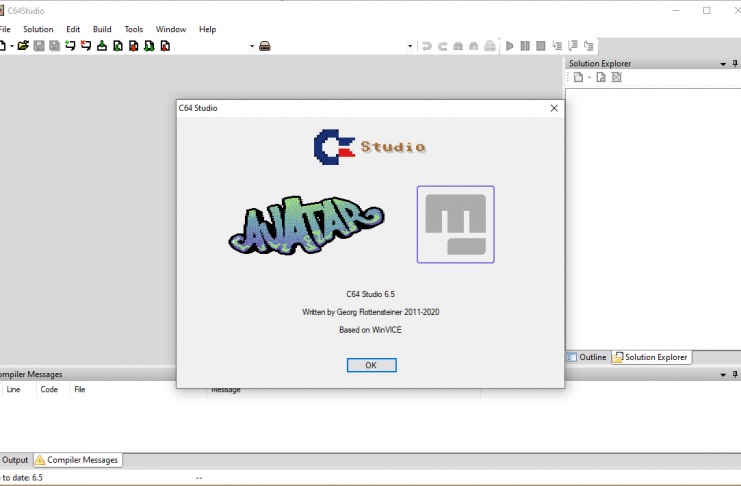
Task: Select the Compiler Messages bottom tab
Action: [x=77, y=460]
